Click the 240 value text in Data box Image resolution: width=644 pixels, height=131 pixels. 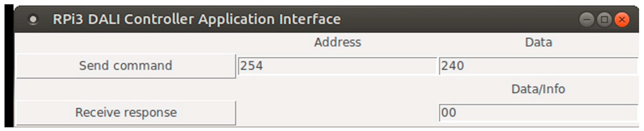click(x=453, y=66)
